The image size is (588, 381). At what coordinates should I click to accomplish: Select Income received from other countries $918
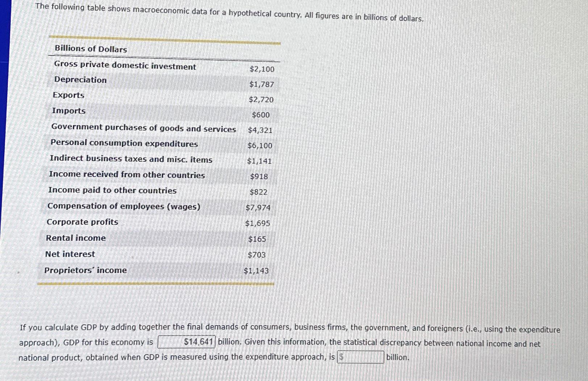[259, 176]
